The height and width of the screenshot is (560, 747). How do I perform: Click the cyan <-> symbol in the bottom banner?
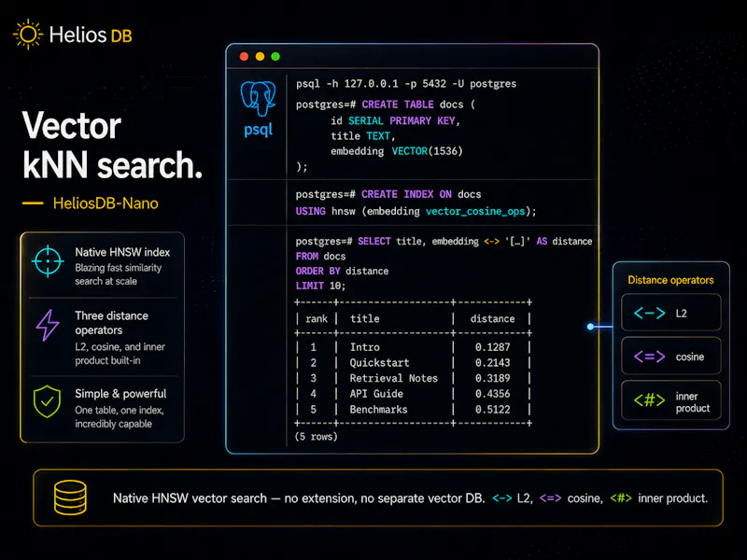502,498
